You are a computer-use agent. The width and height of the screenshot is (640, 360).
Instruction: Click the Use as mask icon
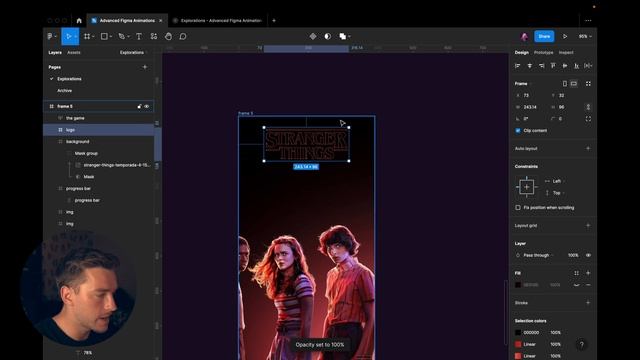[x=327, y=36]
